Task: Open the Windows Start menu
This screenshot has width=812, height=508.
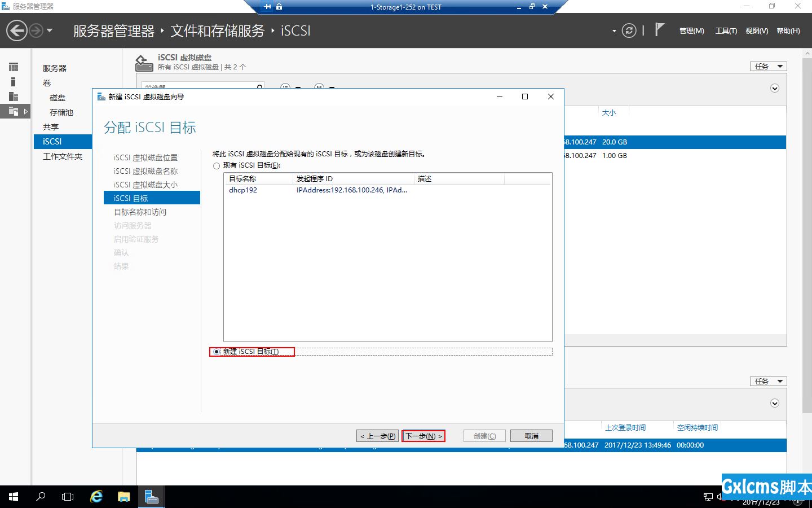Action: pyautogui.click(x=14, y=497)
